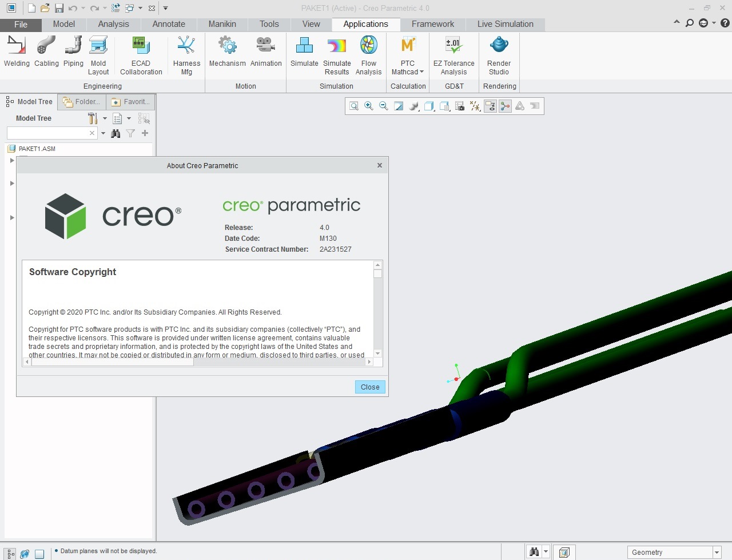Toggle annotation display eye icon

coord(490,106)
